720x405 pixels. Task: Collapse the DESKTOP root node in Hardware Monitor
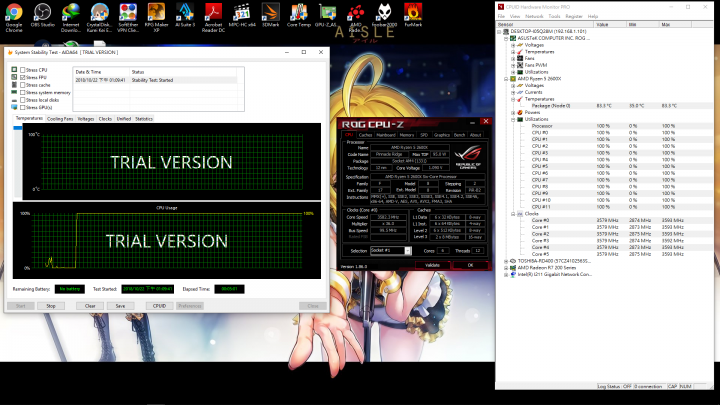coord(499,32)
